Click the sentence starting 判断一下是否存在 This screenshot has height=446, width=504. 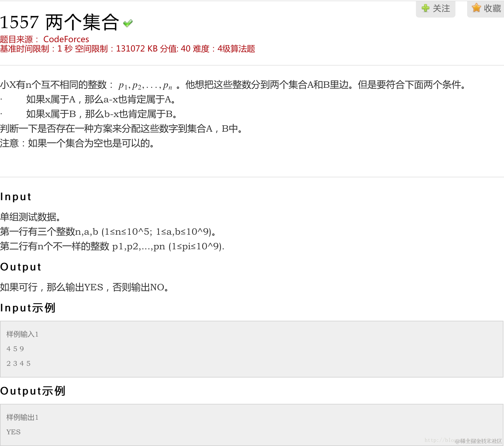coord(121,128)
